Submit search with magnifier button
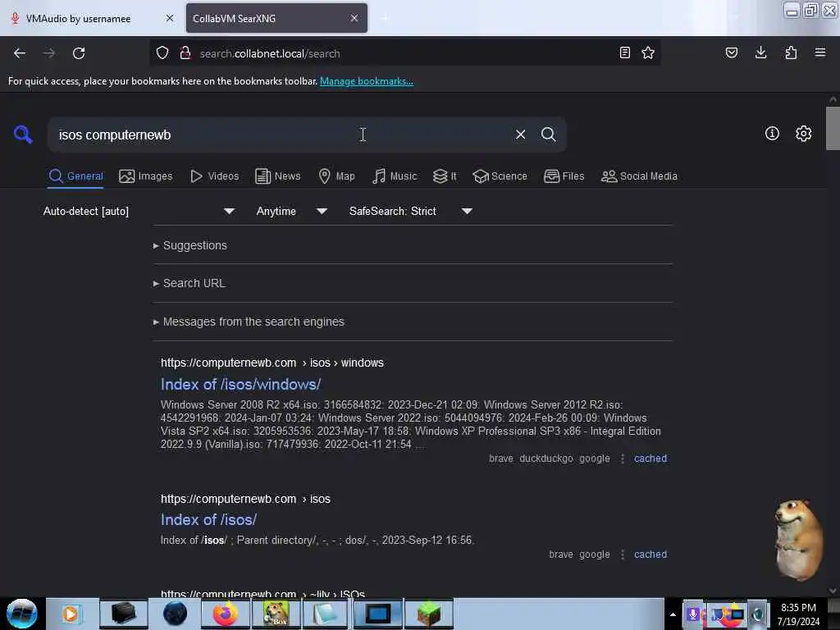The height and width of the screenshot is (630, 840). tap(548, 135)
